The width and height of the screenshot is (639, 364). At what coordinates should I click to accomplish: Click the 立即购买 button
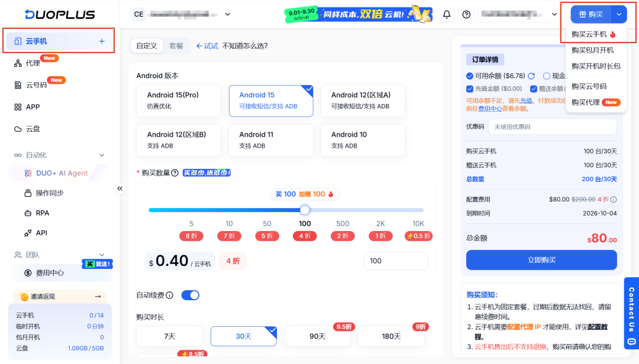point(541,260)
